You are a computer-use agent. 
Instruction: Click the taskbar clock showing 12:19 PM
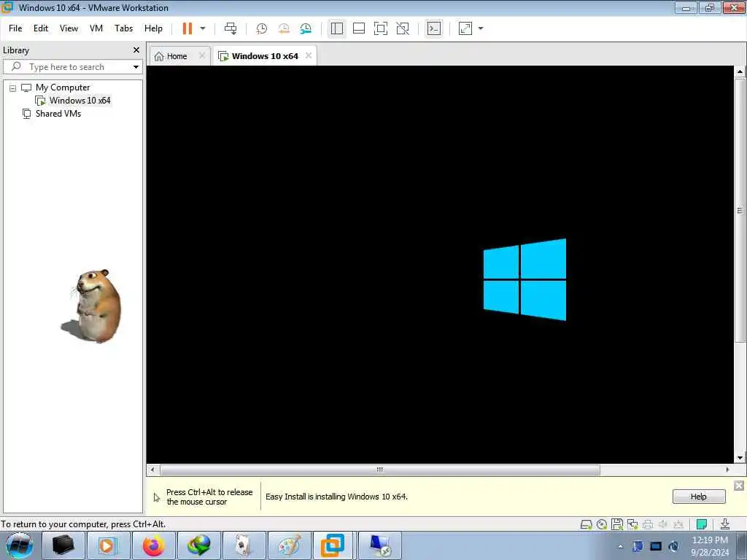(710, 546)
